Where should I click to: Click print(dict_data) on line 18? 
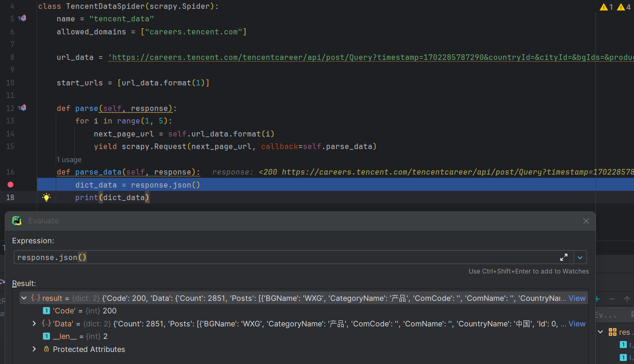112,197
